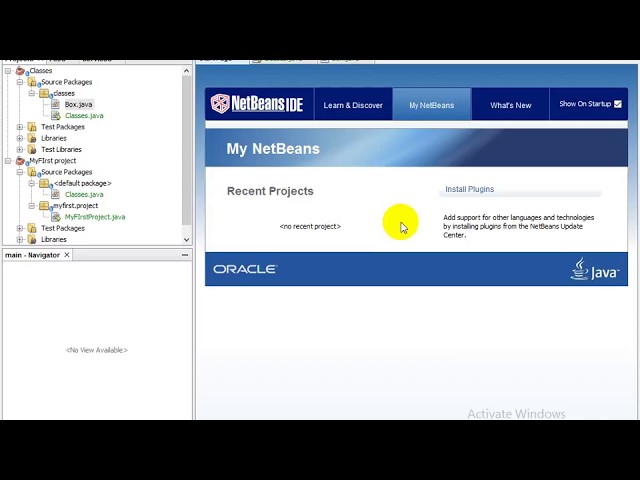Click the '<default package>' label
640x480 pixels.
(x=82, y=183)
